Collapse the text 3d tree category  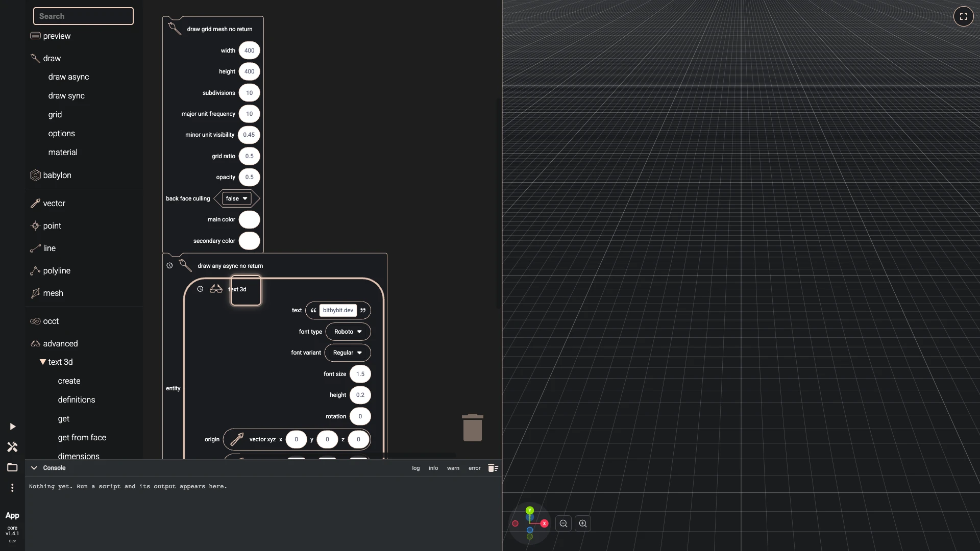pos(43,362)
